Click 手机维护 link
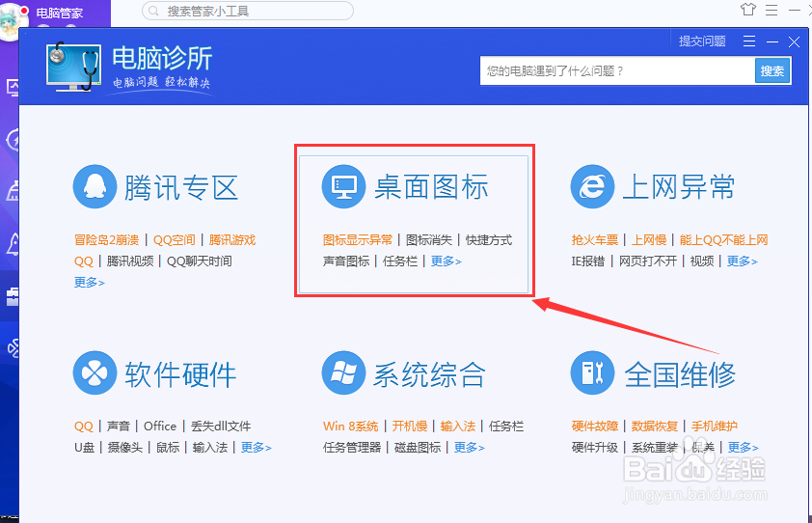Screen dimensions: 812x523 (x=715, y=427)
